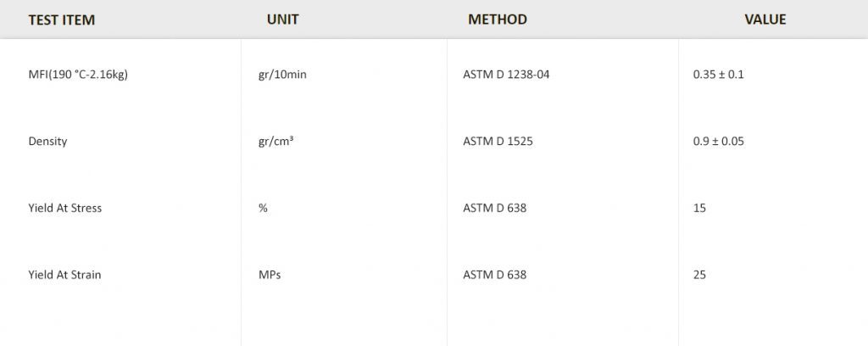Click the value 25 cell
Screen dimensions: 868x346
point(699,275)
